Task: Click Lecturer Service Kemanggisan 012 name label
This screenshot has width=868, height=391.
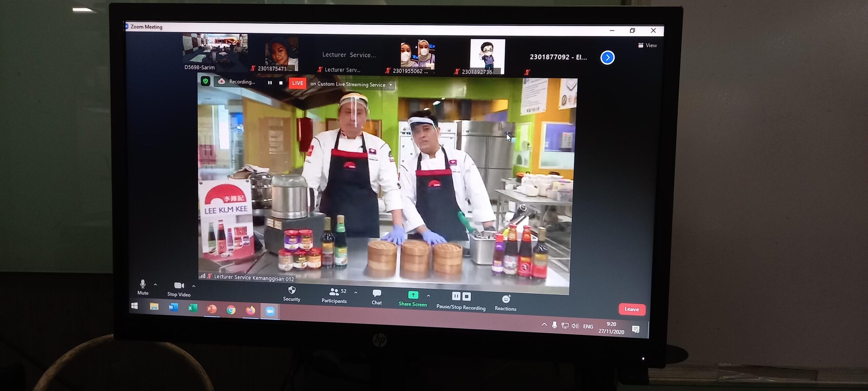Action: point(254,278)
